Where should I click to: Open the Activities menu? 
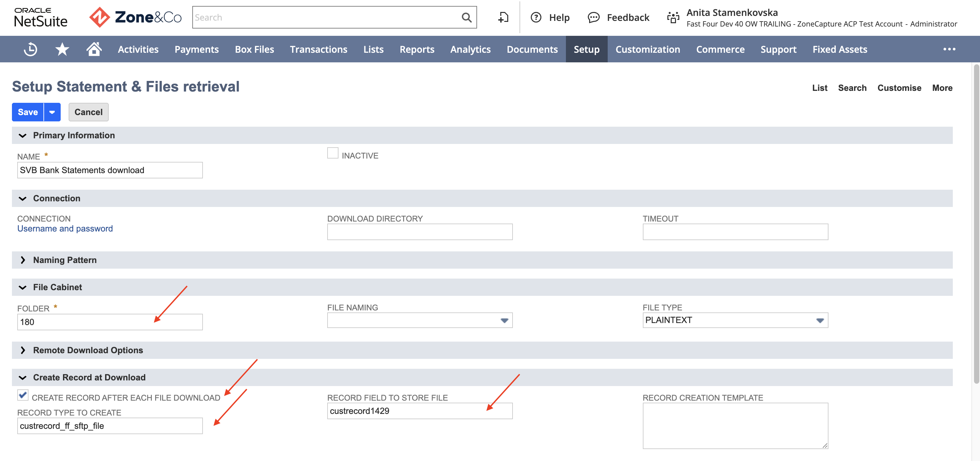tap(138, 49)
